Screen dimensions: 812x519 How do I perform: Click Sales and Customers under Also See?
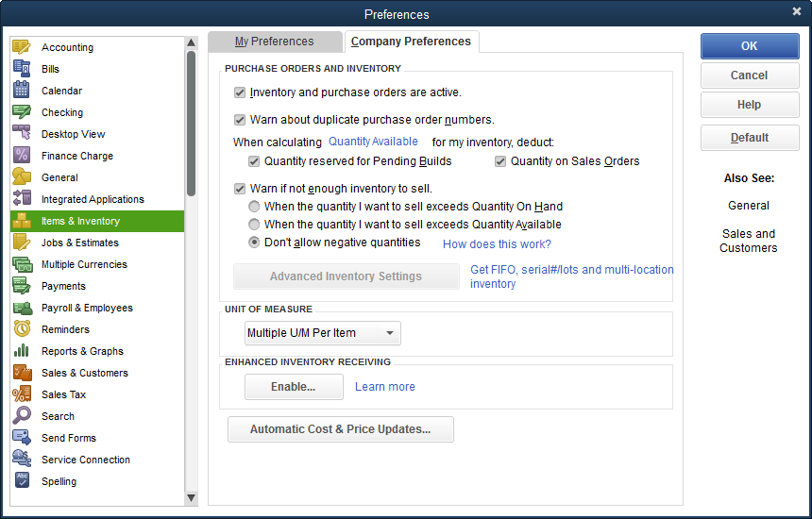(749, 241)
